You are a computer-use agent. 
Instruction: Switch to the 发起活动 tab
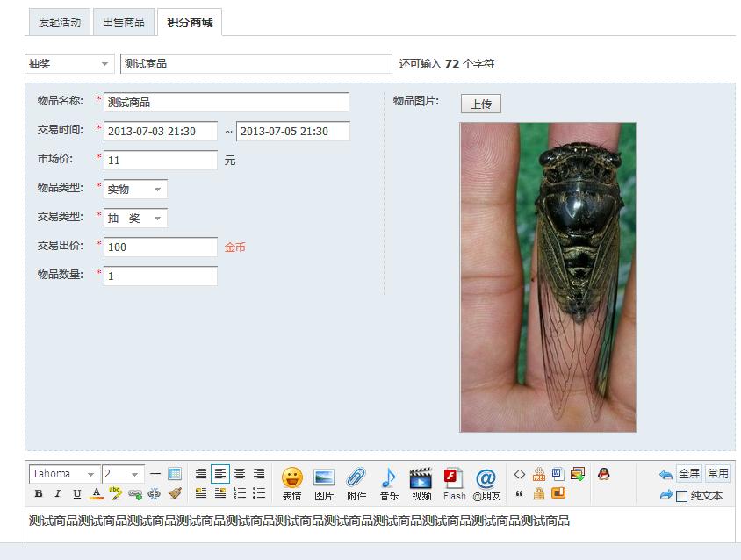tap(60, 22)
